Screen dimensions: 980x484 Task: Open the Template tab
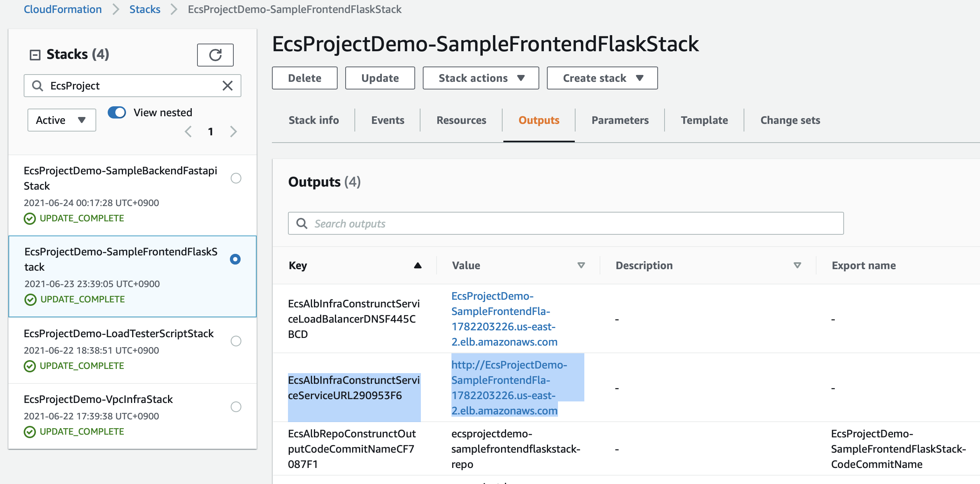pyautogui.click(x=704, y=120)
